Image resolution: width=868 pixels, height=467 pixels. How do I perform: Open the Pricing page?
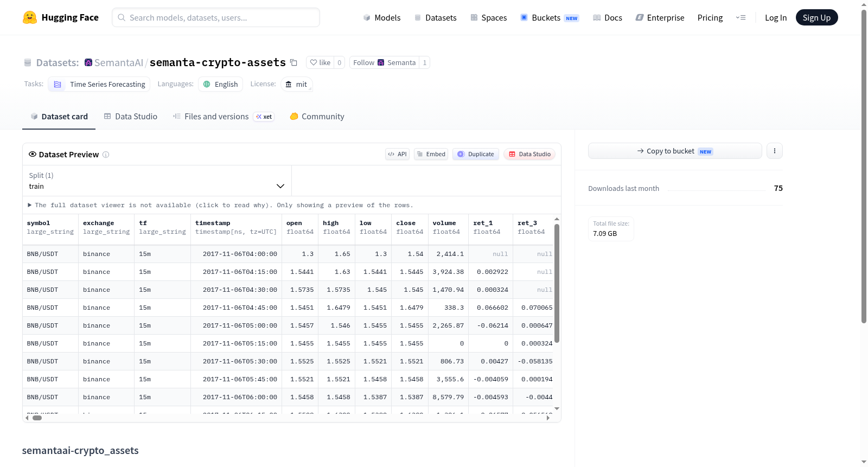coord(710,17)
